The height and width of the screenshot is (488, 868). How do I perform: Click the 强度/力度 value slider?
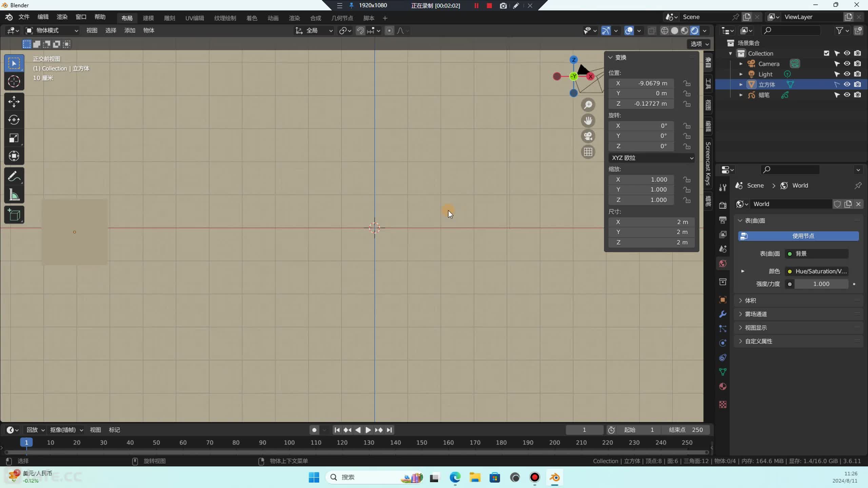[x=821, y=284]
